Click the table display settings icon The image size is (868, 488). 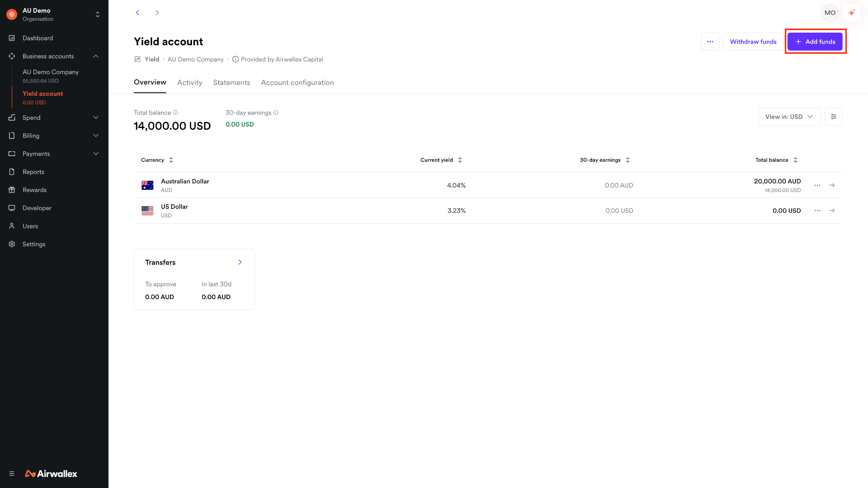(833, 116)
